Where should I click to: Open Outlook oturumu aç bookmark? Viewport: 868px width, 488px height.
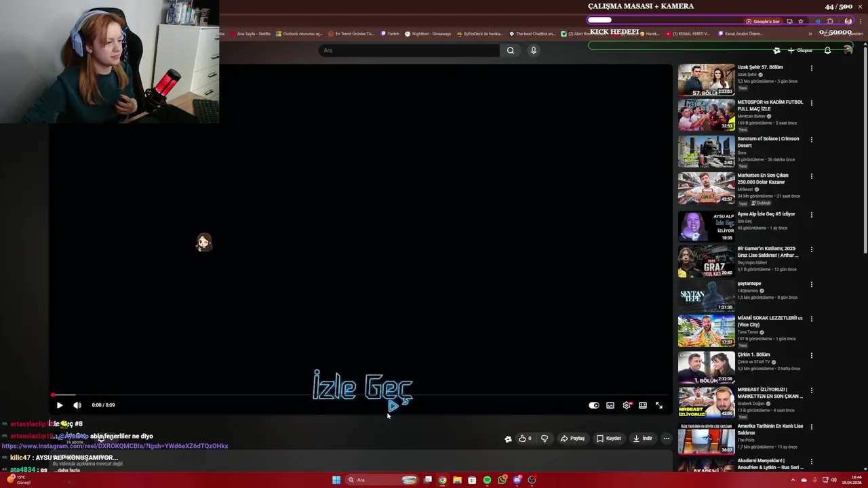tap(299, 34)
